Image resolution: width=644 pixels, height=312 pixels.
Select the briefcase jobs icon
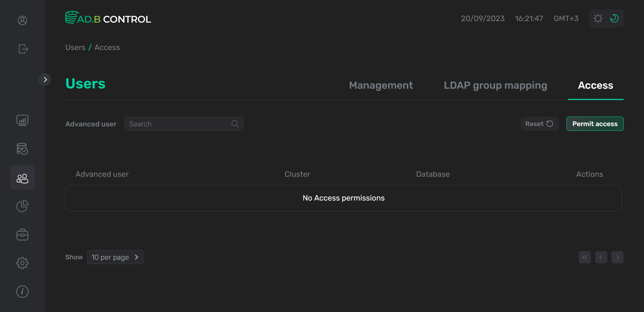point(22,234)
